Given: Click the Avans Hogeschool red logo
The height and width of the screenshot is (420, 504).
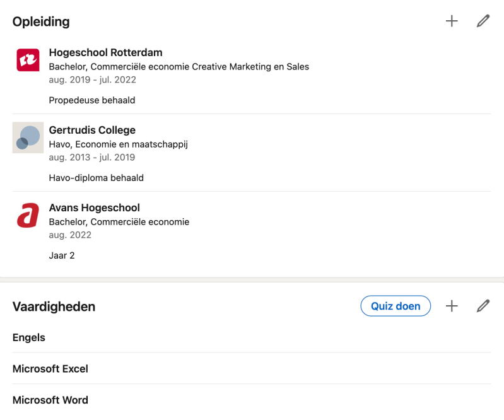Looking at the screenshot, I should pyautogui.click(x=28, y=215).
